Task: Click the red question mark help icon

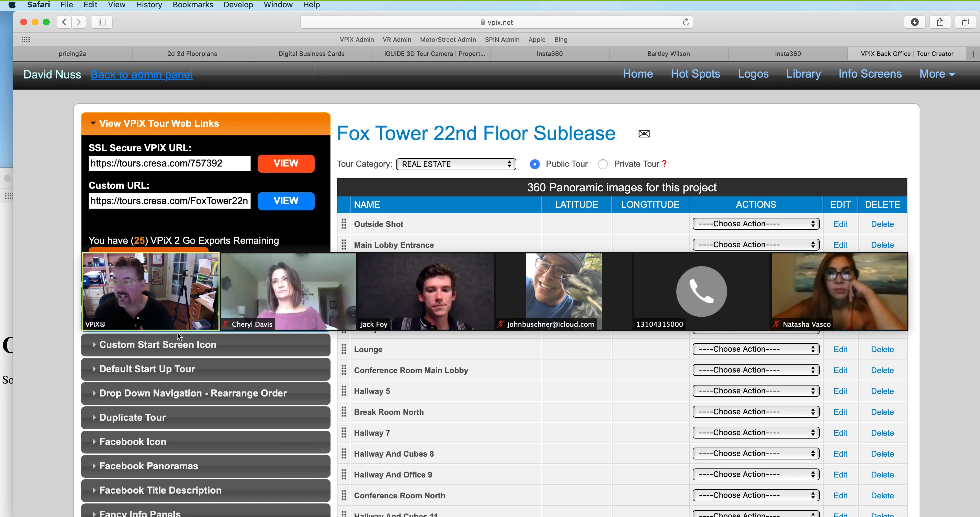Action: coord(664,164)
